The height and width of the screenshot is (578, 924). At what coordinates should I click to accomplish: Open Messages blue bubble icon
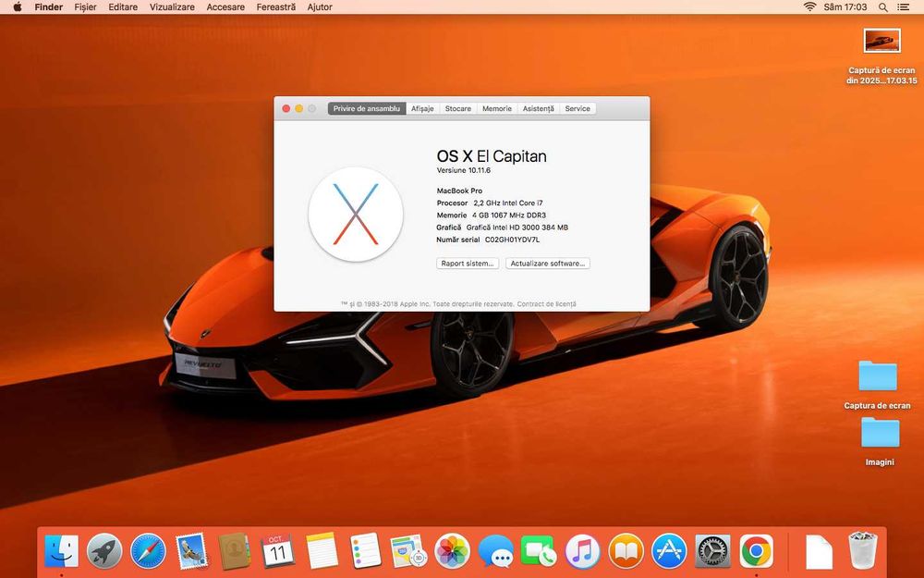click(x=495, y=551)
